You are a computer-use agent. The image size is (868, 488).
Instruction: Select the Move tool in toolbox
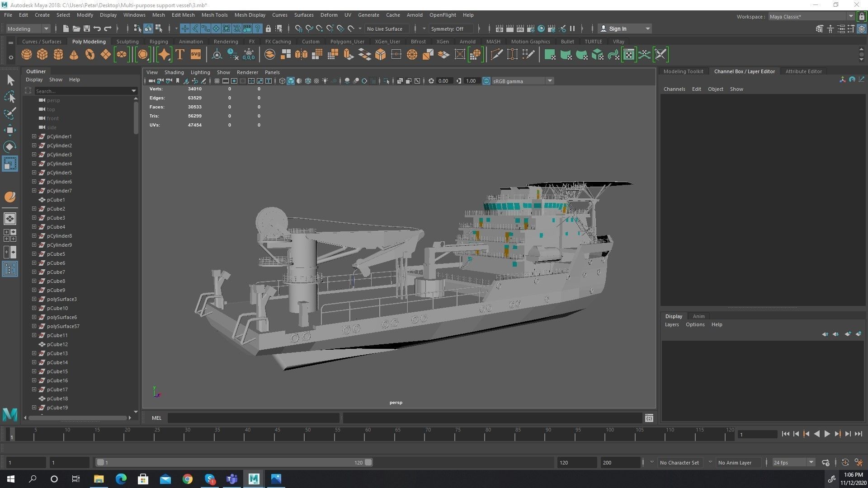tap(10, 130)
